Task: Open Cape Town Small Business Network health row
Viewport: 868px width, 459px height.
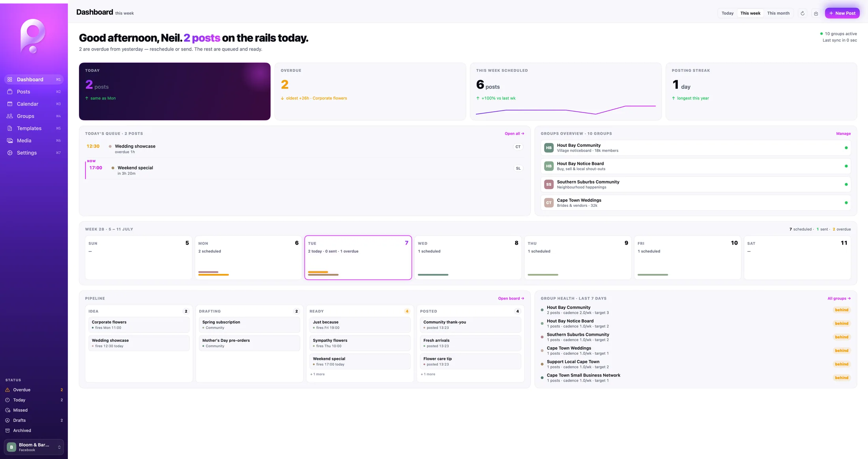Action: click(x=696, y=378)
